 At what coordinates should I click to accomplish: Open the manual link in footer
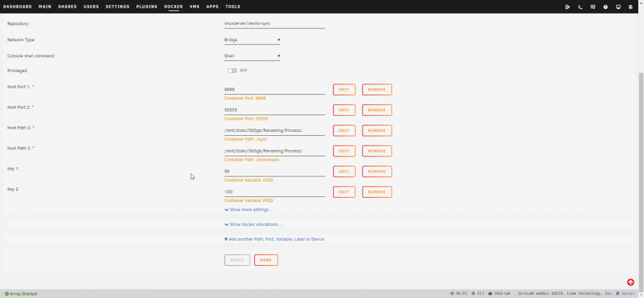(x=628, y=294)
